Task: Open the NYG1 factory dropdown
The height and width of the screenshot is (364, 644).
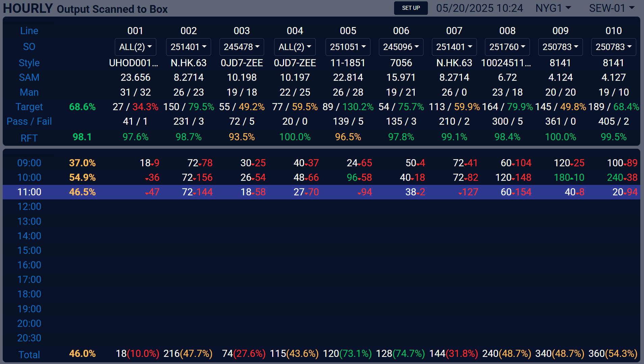Action: (x=553, y=8)
